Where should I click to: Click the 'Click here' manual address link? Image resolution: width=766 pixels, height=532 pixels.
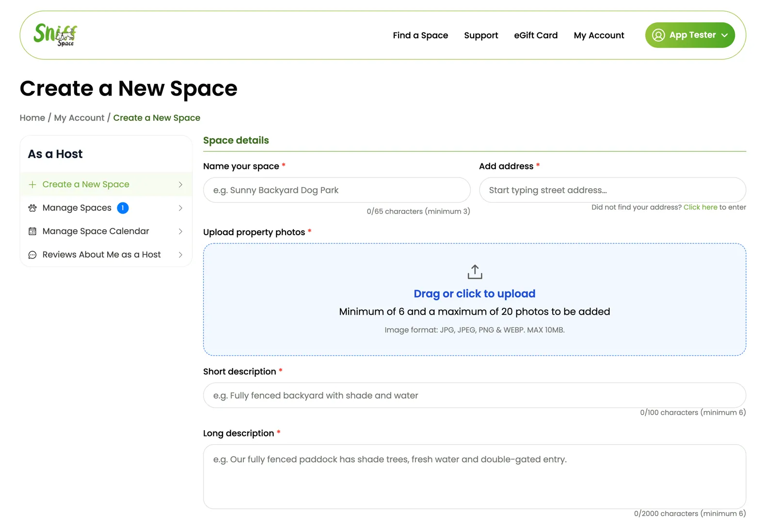(x=700, y=207)
